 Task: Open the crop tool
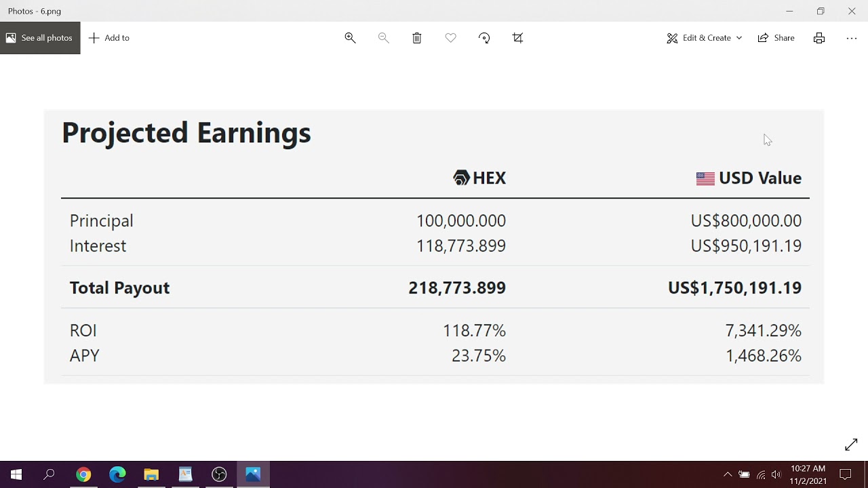tap(518, 38)
